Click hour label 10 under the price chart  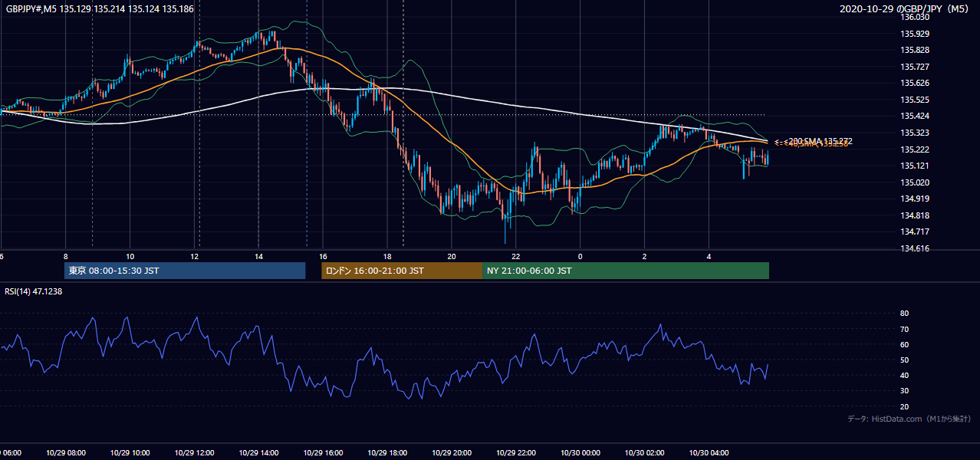pyautogui.click(x=130, y=256)
